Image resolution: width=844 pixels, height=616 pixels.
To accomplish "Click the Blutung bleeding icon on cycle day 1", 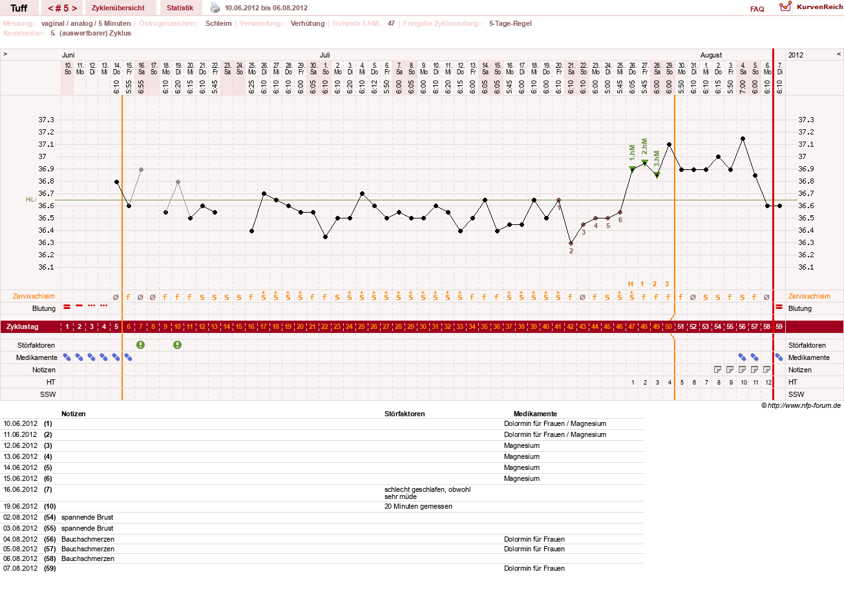I will pos(67,306).
